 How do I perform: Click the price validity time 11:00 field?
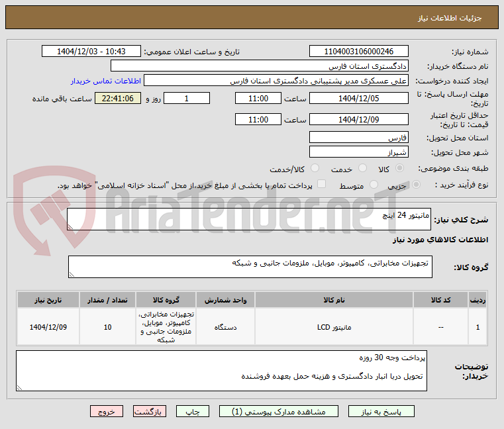258,119
